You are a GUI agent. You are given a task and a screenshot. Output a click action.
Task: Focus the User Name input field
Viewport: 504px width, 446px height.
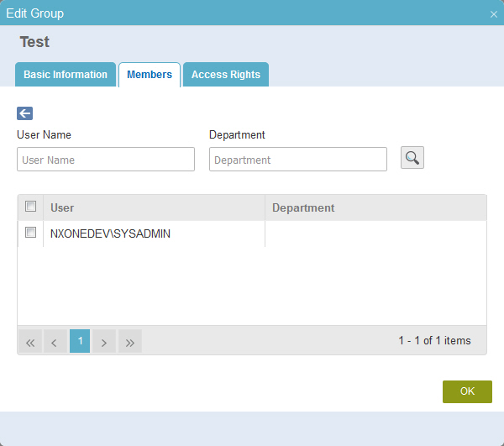[x=106, y=160]
